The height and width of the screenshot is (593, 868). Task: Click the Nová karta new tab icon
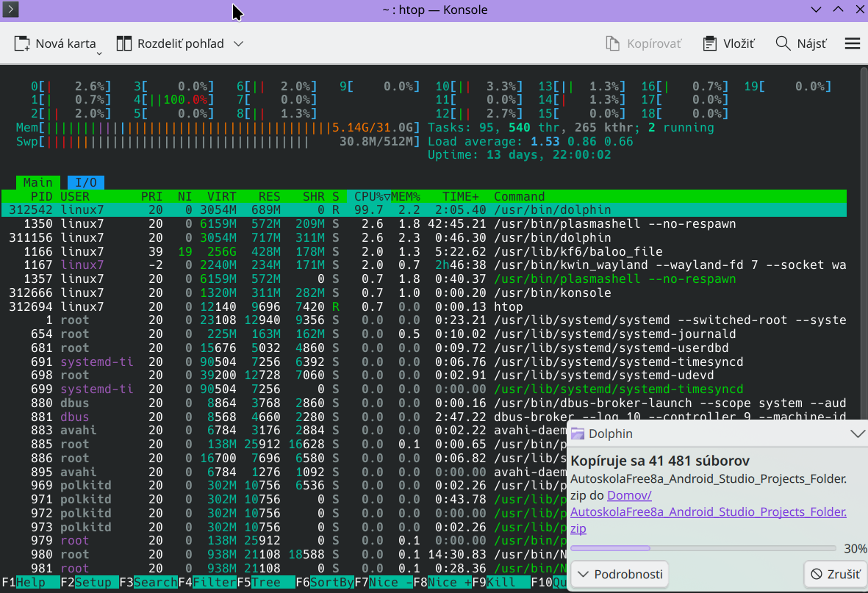(22, 43)
